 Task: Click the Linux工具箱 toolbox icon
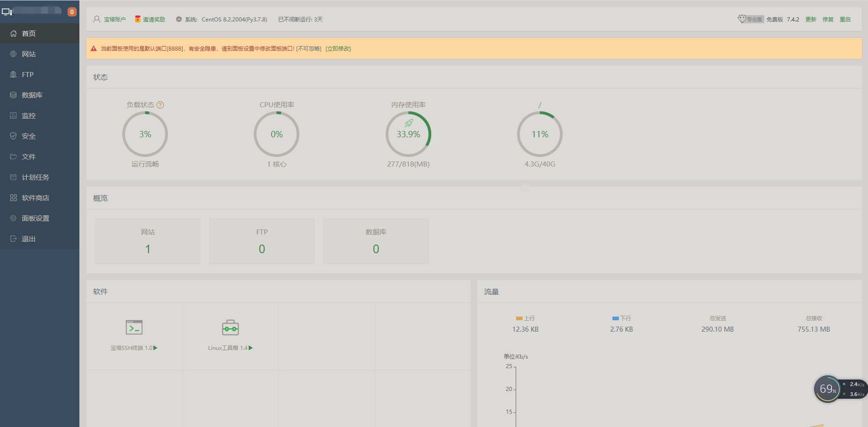click(x=230, y=328)
